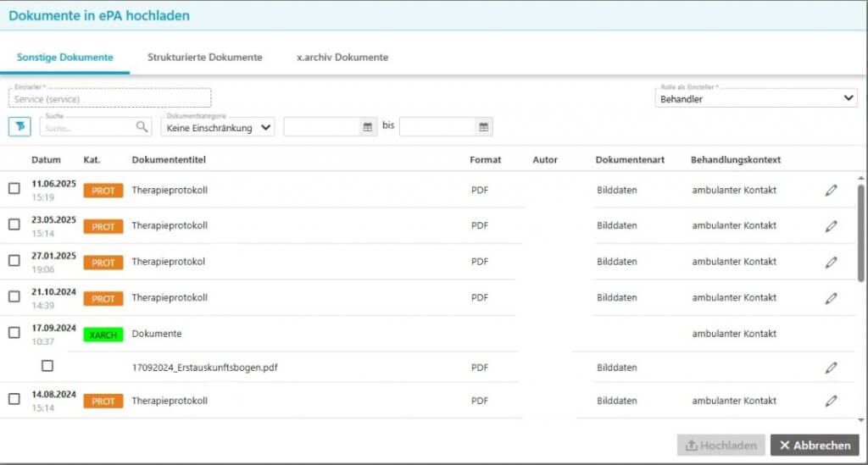Click the magnifier icon in search box
Viewport: 868px width, 465px height.
(142, 127)
